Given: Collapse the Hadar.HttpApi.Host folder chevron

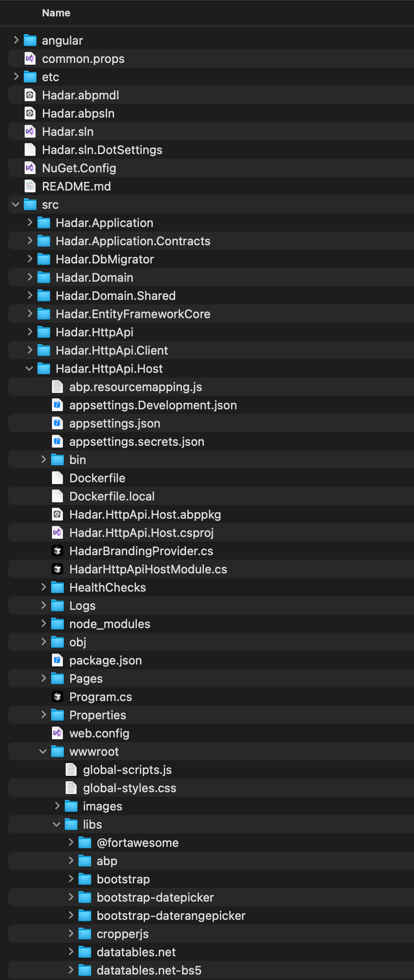Looking at the screenshot, I should (x=30, y=368).
